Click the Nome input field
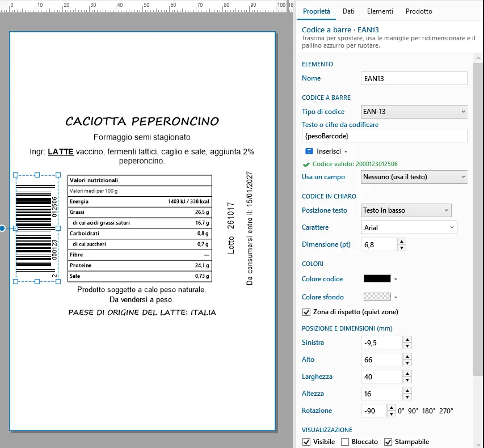This screenshot has height=448, width=484. tap(414, 78)
